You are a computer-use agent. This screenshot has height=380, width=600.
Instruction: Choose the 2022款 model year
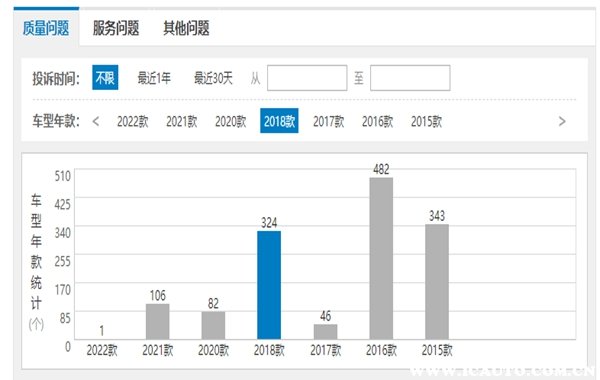132,122
